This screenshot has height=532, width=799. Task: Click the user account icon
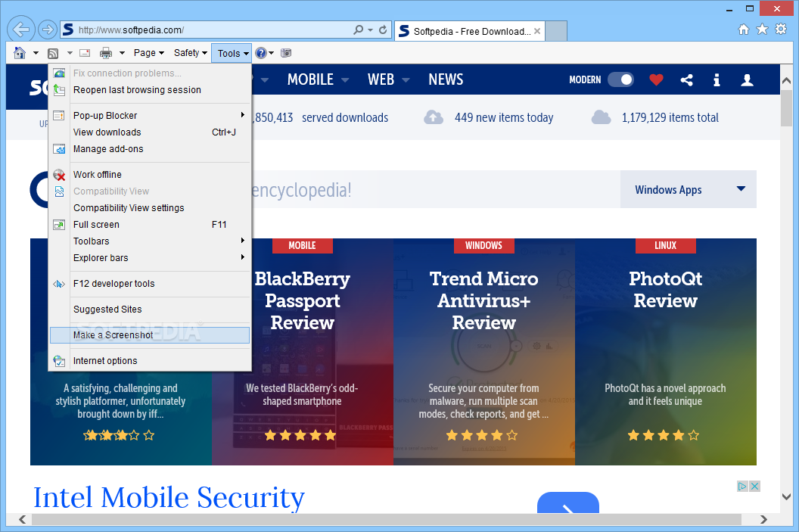747,79
